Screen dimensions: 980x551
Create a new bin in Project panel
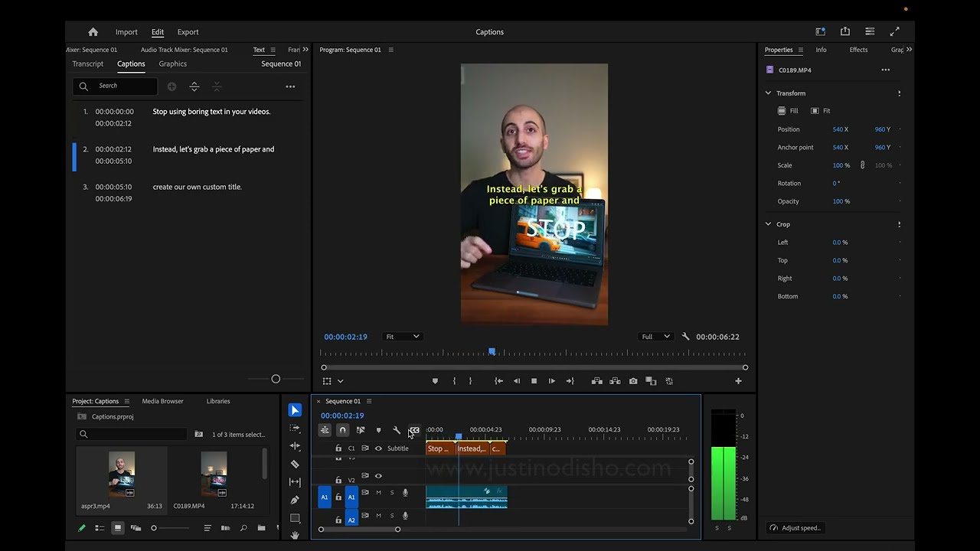tap(261, 528)
